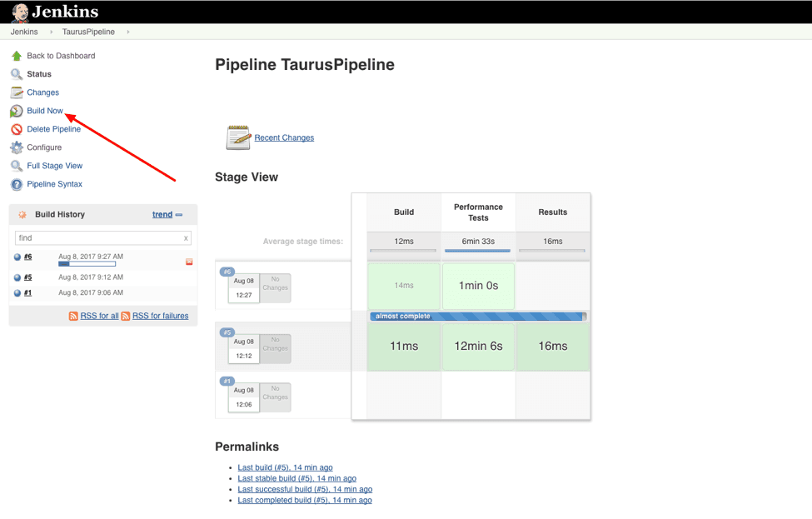Click the Recent Changes notebook icon
This screenshot has height=519, width=812.
(x=238, y=137)
